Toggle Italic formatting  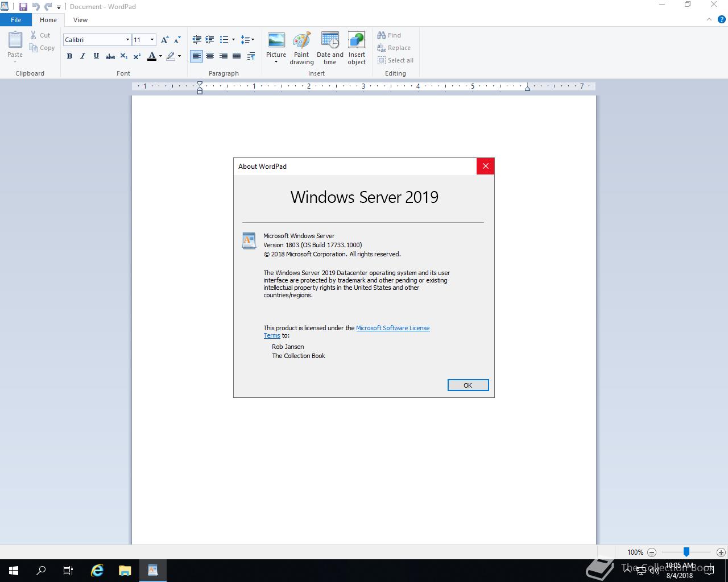tap(82, 56)
